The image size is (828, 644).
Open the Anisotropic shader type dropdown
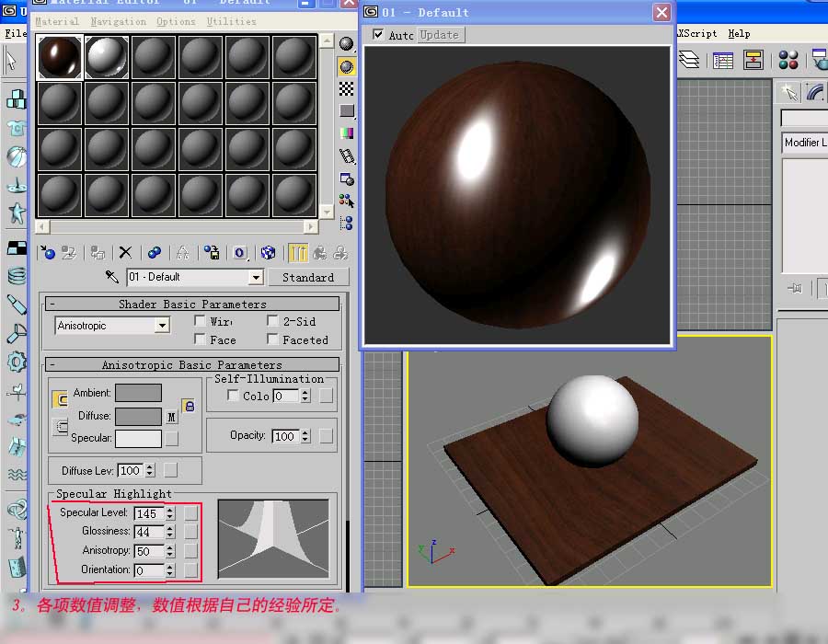tap(162, 326)
